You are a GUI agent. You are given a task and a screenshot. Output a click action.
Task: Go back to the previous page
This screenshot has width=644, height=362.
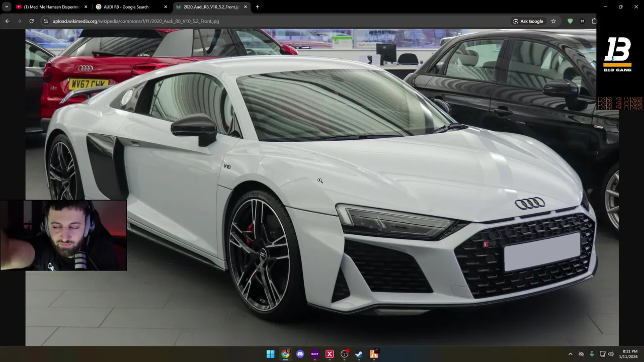click(x=7, y=21)
